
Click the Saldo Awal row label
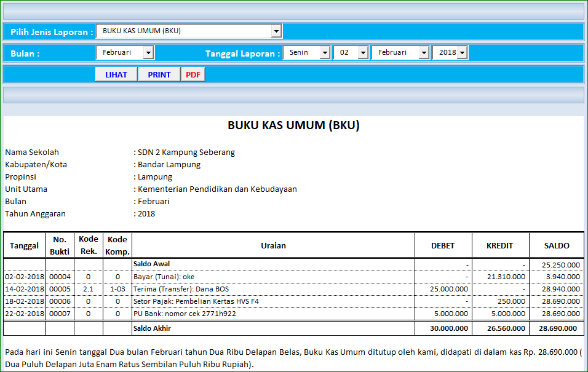point(151,264)
